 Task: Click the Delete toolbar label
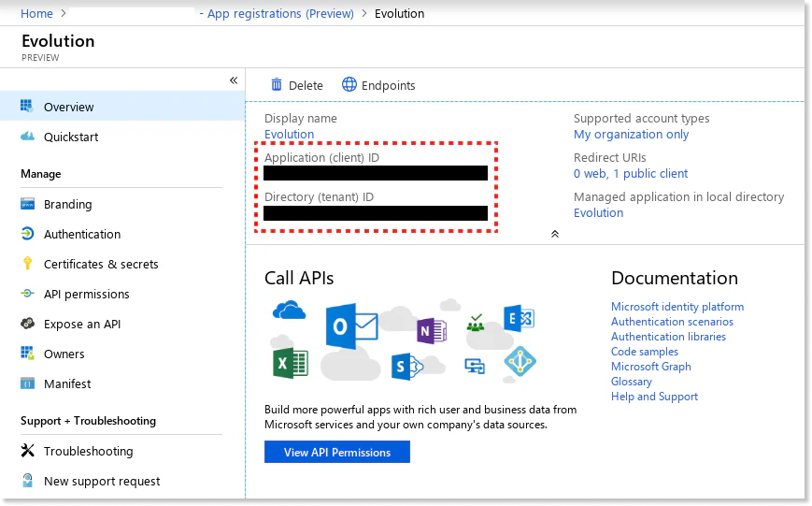coord(306,85)
